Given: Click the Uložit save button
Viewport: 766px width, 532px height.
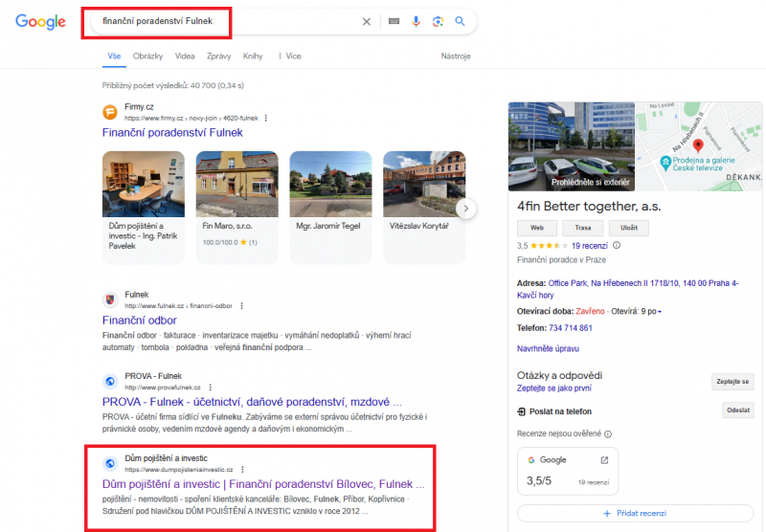Looking at the screenshot, I should click(629, 228).
